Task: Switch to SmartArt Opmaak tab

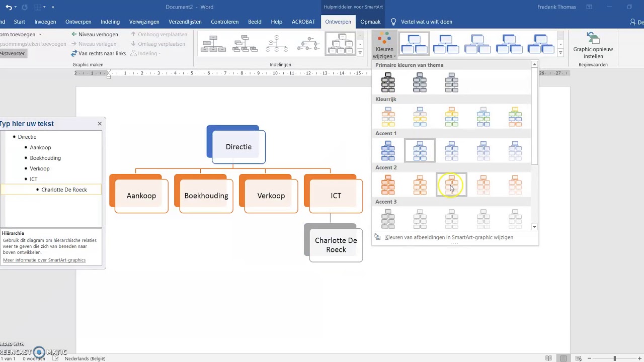Action: click(x=370, y=22)
